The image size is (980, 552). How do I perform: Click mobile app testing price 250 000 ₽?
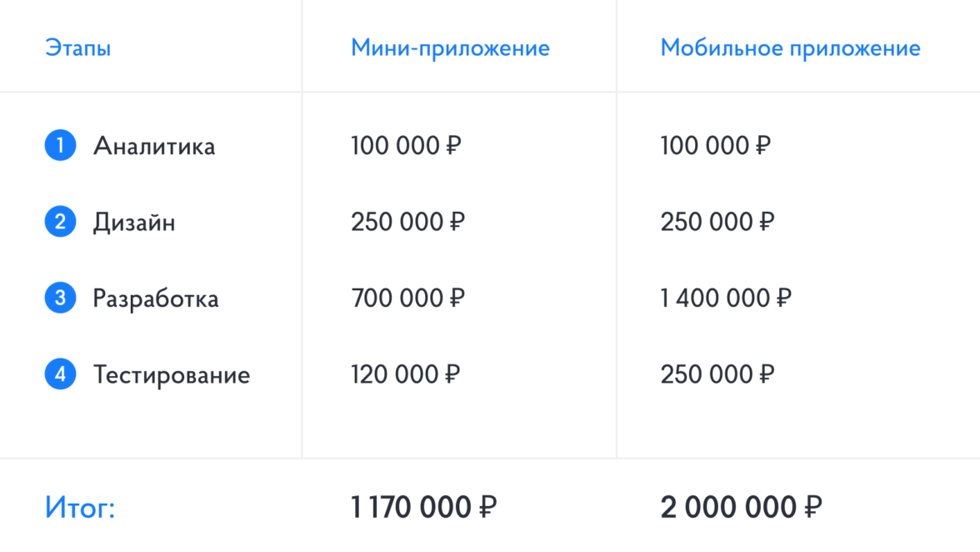coord(717,374)
